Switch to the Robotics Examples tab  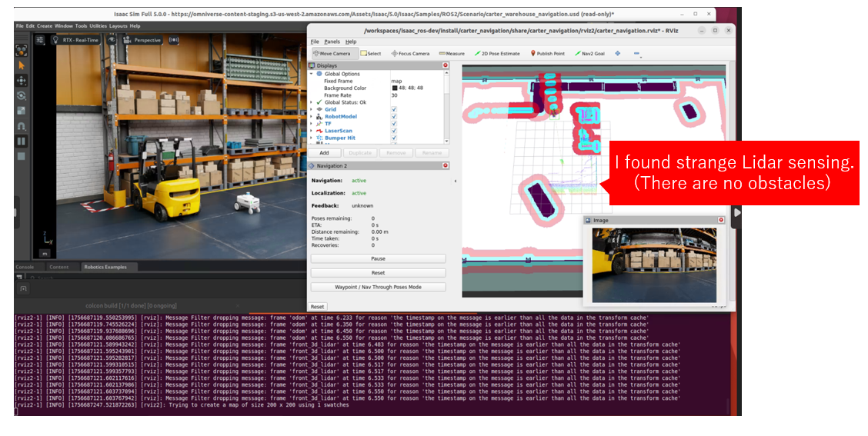click(105, 267)
